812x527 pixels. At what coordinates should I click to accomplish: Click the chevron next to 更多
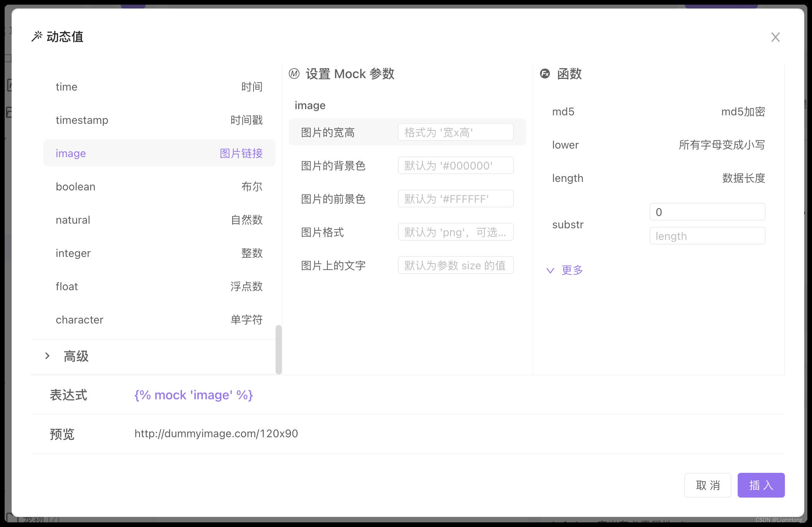click(550, 270)
